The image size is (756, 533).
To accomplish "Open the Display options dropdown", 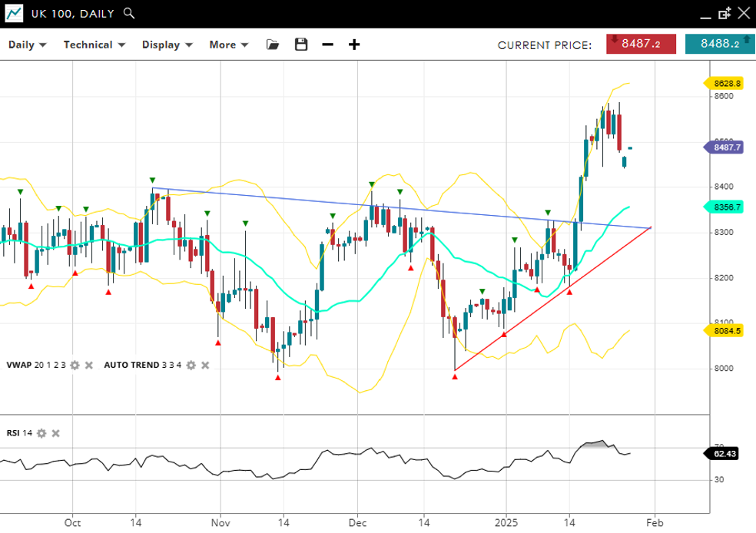I will [x=167, y=45].
